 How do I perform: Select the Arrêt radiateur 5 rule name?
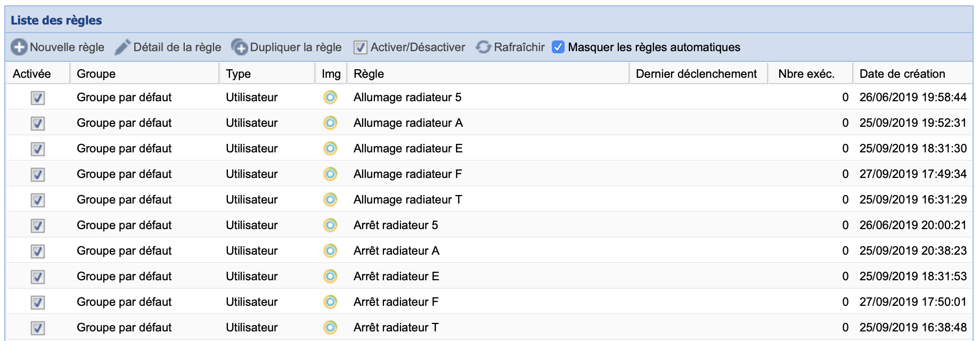[x=396, y=225]
